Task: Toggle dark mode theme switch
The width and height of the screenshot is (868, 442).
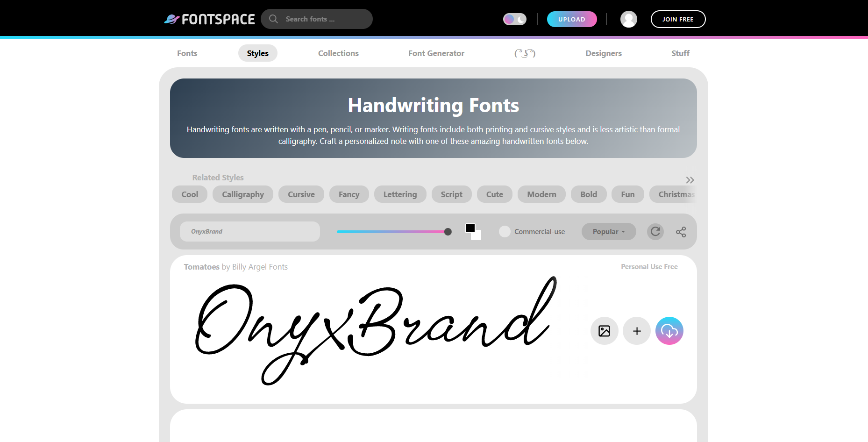Action: (x=514, y=19)
